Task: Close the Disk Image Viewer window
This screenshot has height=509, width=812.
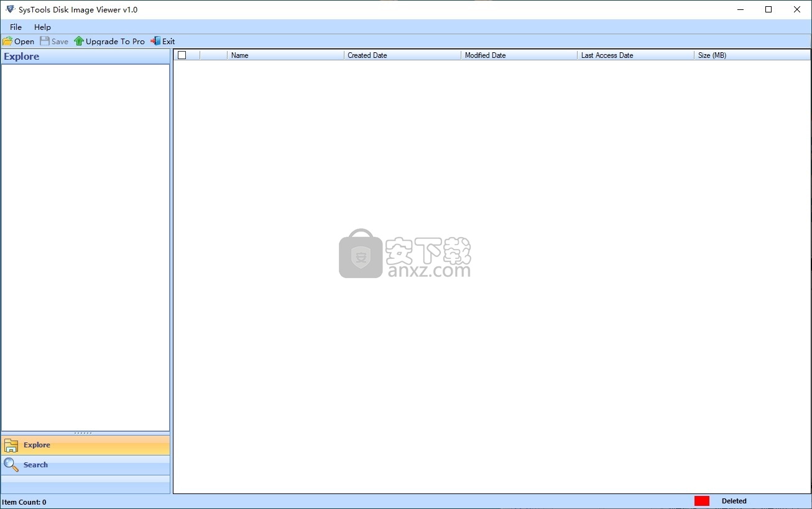Action: pos(797,9)
